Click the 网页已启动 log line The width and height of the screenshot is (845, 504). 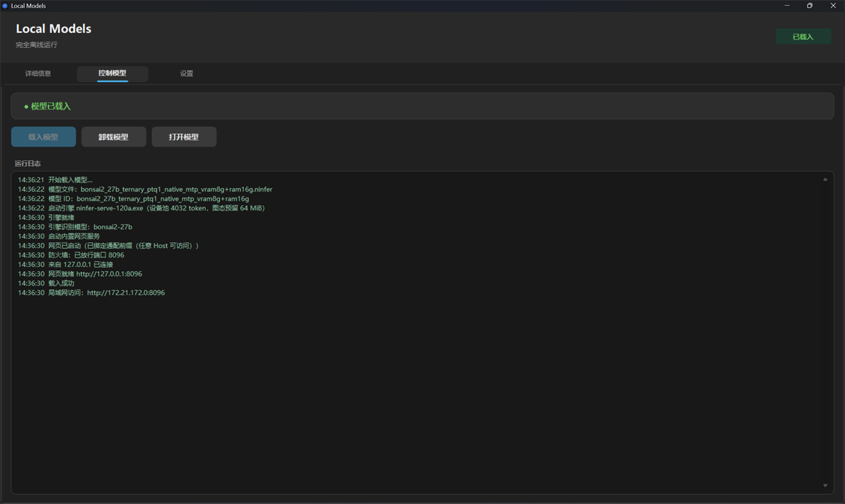tap(108, 245)
